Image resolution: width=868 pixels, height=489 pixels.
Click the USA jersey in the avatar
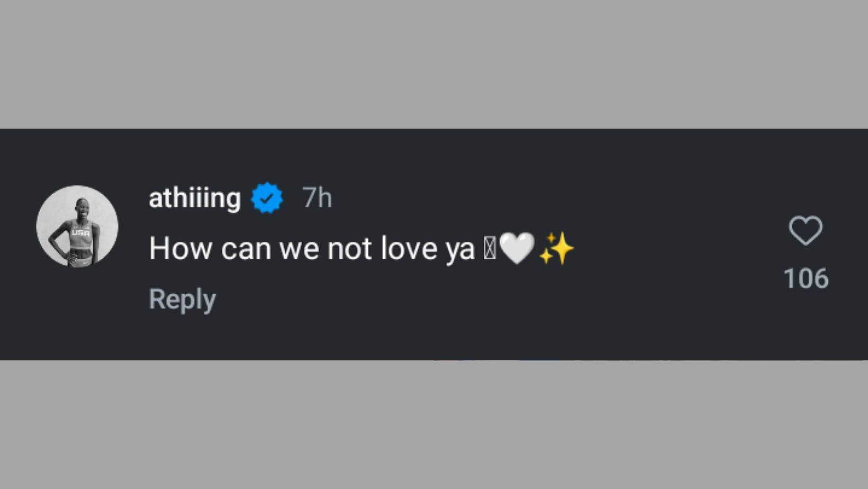(80, 233)
